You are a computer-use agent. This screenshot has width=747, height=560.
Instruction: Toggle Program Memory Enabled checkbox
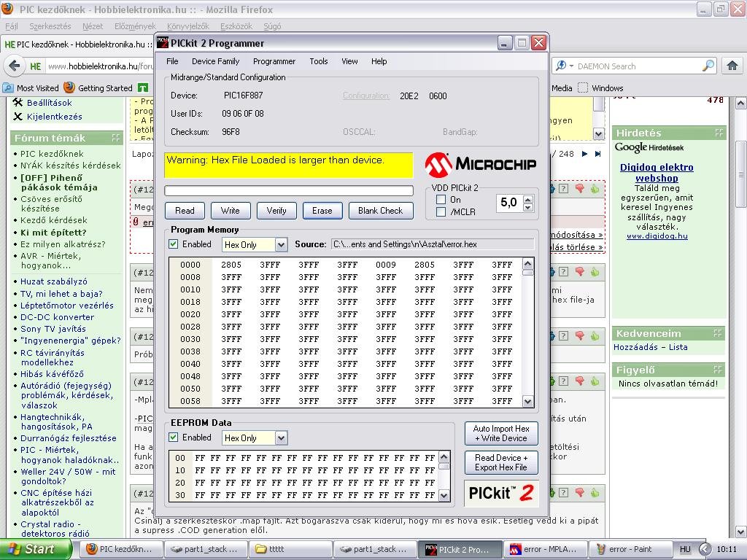[x=174, y=244]
